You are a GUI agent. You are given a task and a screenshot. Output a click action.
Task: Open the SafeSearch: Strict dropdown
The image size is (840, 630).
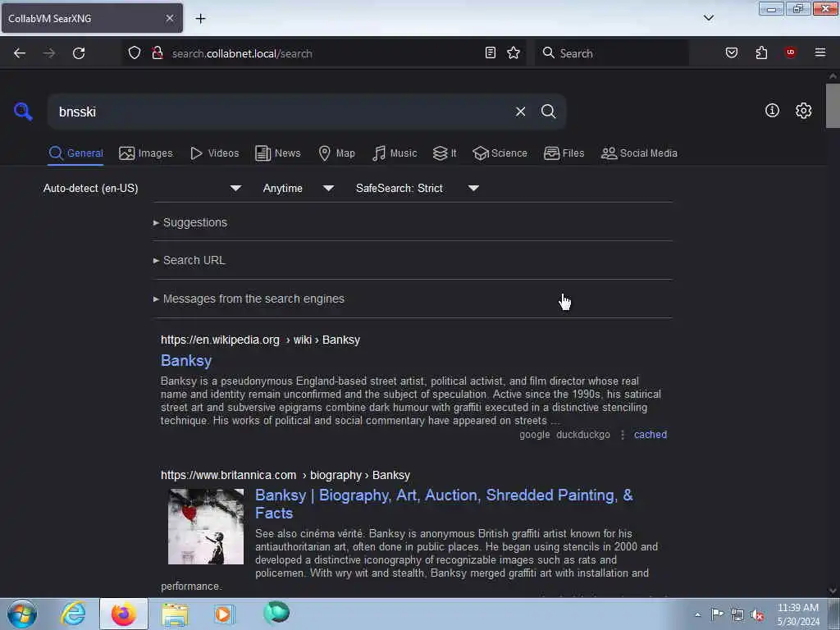point(418,188)
